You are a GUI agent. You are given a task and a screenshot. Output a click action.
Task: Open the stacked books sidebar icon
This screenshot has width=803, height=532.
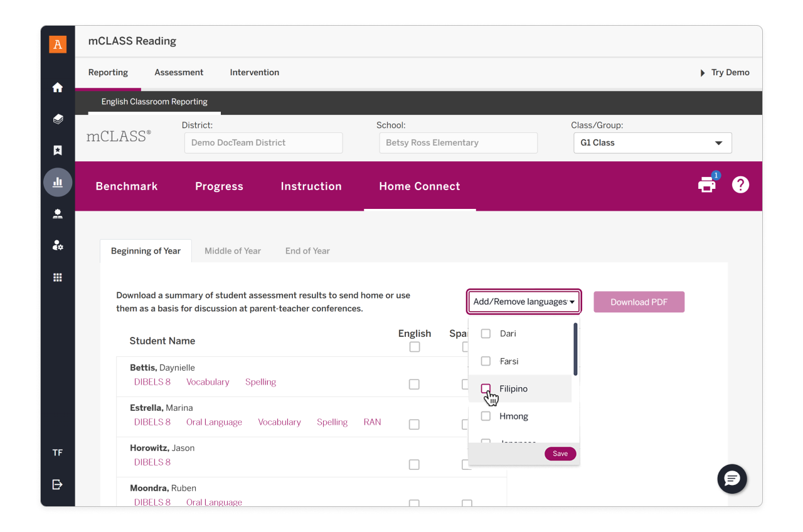pos(58,119)
